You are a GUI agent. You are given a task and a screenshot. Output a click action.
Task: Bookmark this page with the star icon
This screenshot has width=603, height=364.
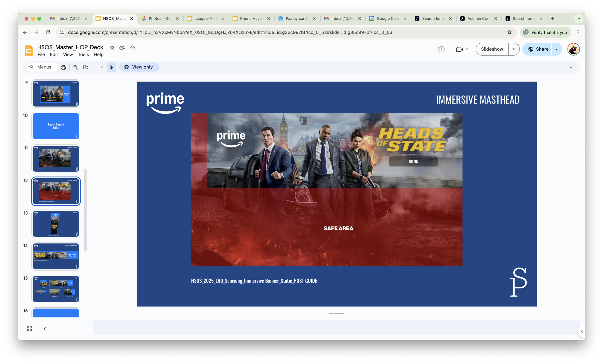coord(509,32)
